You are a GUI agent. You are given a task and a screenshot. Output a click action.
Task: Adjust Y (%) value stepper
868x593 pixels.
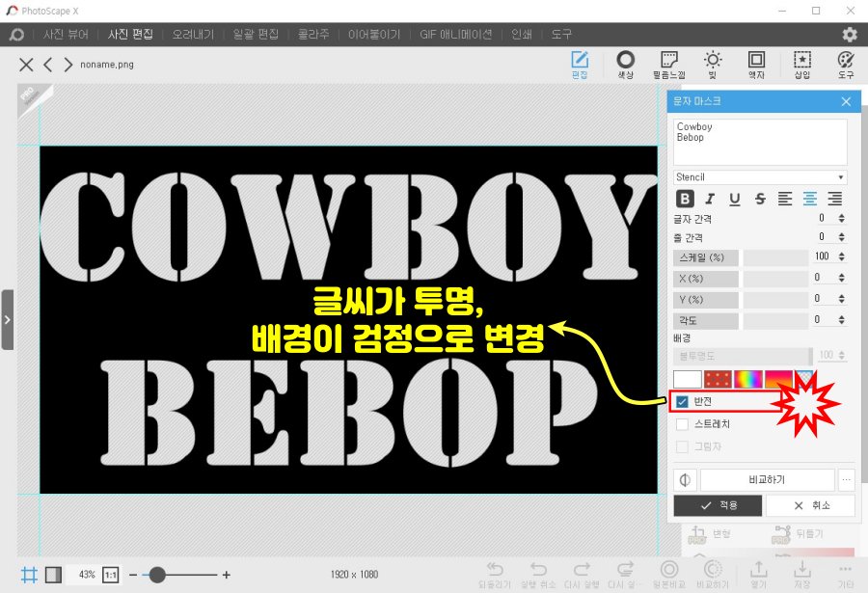841,299
